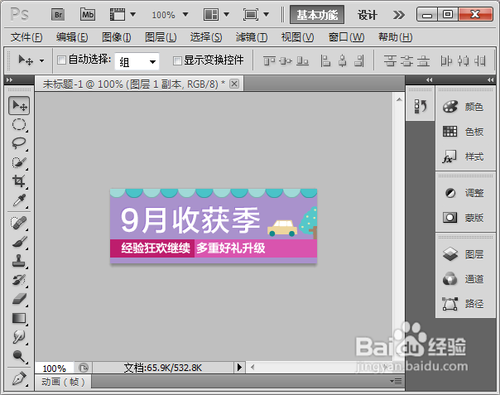This screenshot has height=395, width=500.
Task: Open the 通道 (Channels) panel
Action: (464, 279)
